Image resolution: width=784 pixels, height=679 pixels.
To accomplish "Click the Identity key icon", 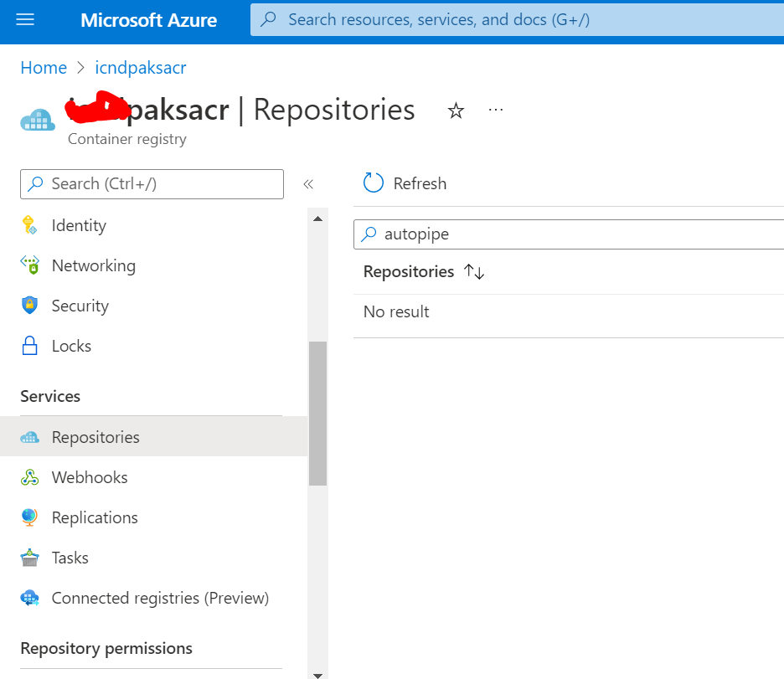I will click(29, 225).
